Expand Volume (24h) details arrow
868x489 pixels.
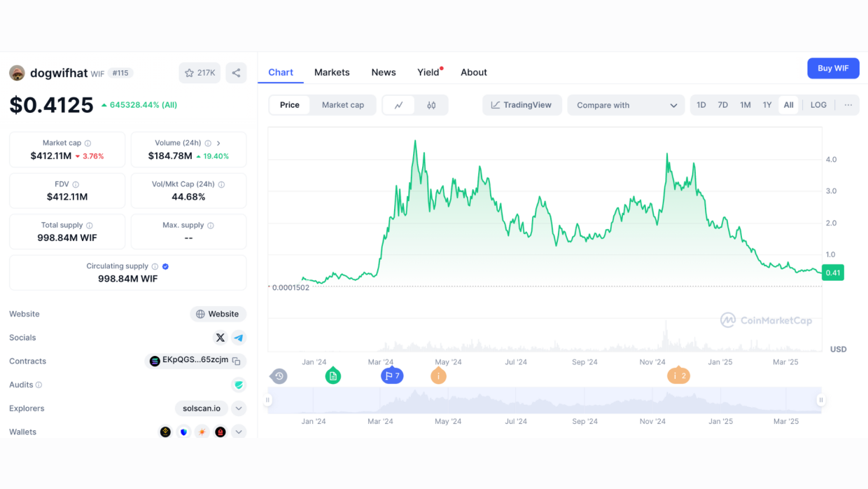click(218, 143)
